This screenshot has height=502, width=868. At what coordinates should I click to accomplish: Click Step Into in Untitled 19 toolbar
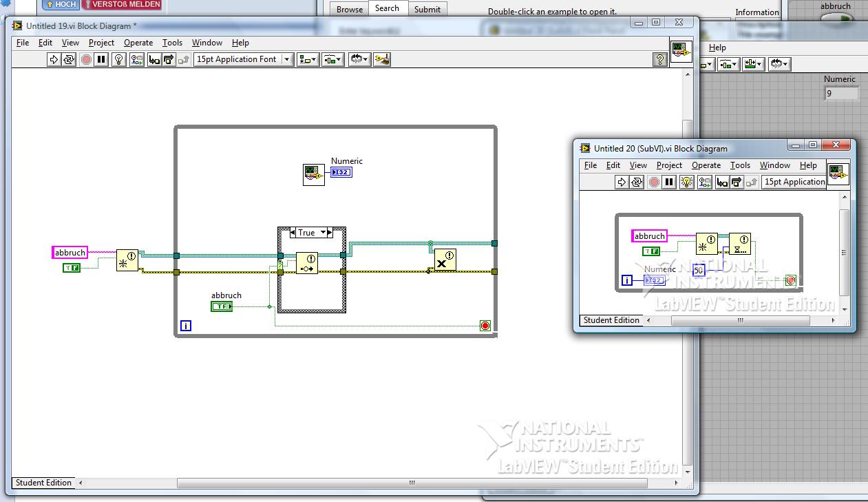point(154,59)
